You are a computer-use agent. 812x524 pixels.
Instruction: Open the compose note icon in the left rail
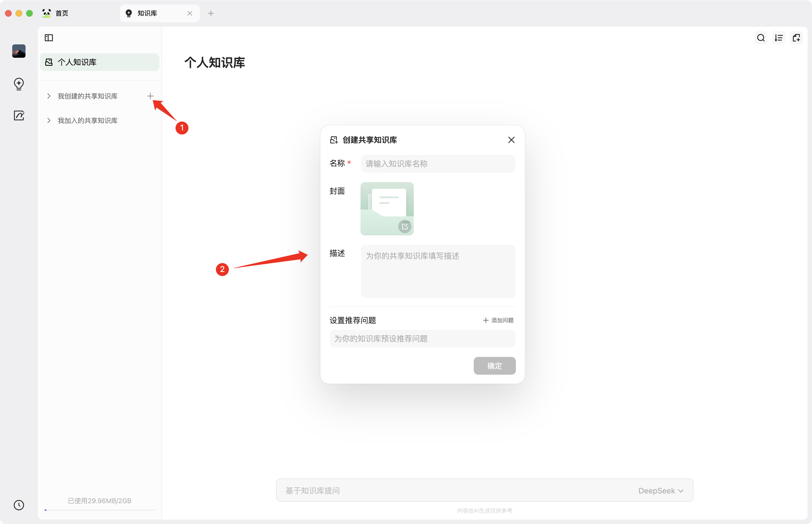pos(19,115)
